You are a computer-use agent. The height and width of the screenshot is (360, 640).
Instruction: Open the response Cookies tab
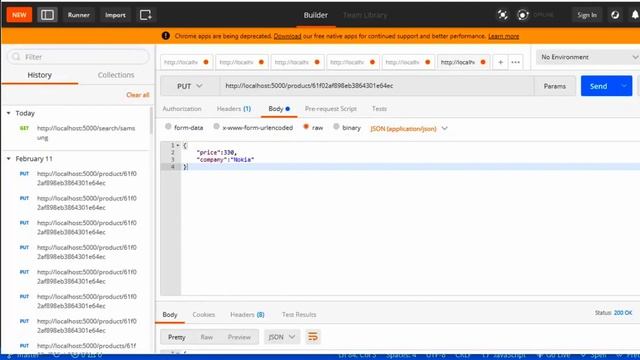[204, 315]
